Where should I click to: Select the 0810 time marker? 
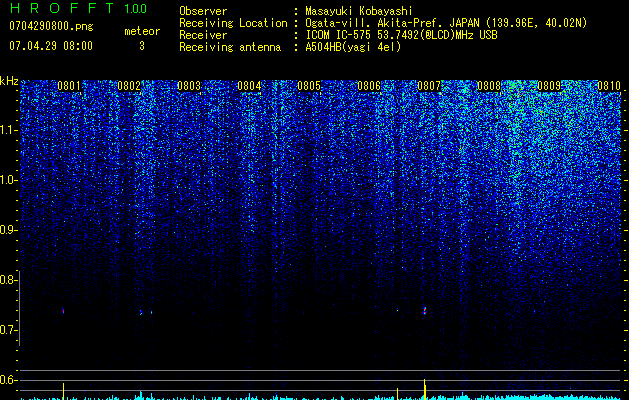pos(609,86)
